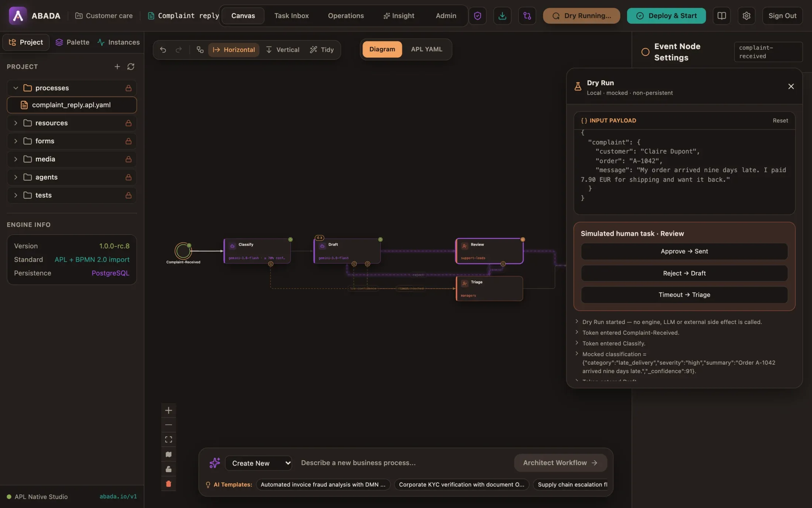Click the auto-connect nodes icon in toolbar
The width and height of the screenshot is (812, 508).
200,50
